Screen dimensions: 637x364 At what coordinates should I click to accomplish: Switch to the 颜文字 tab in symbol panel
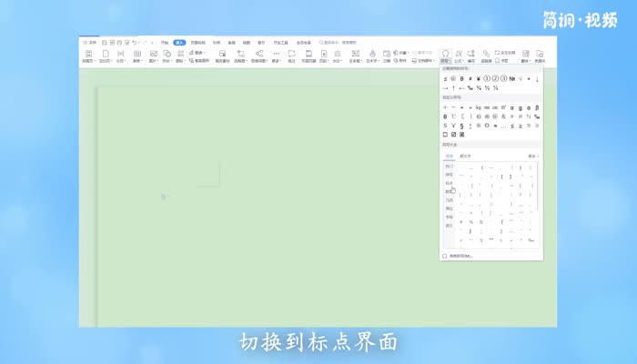click(465, 157)
